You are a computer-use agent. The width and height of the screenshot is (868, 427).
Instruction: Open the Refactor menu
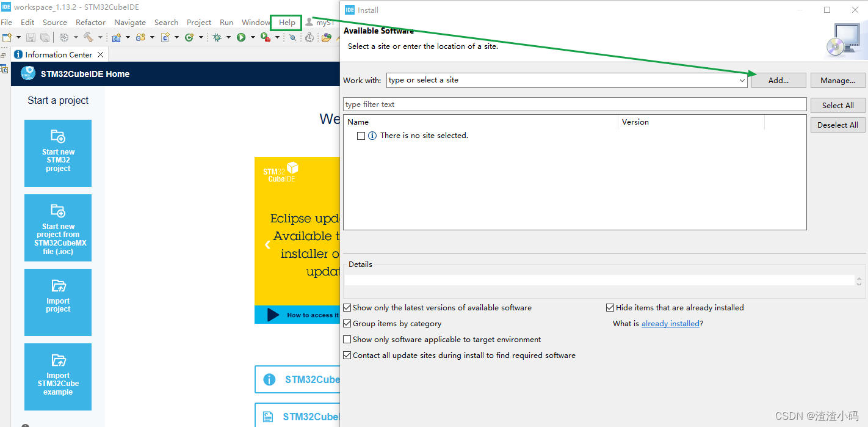91,22
